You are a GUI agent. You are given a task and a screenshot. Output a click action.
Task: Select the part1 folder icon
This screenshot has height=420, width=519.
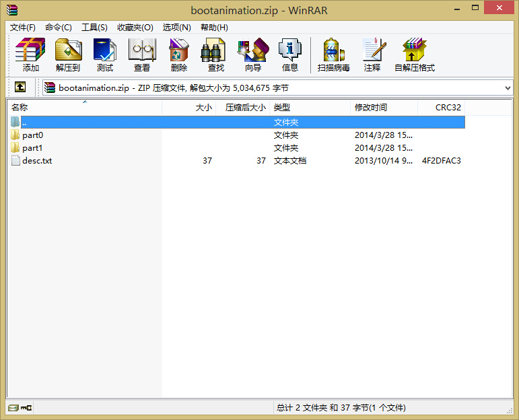pyautogui.click(x=15, y=147)
